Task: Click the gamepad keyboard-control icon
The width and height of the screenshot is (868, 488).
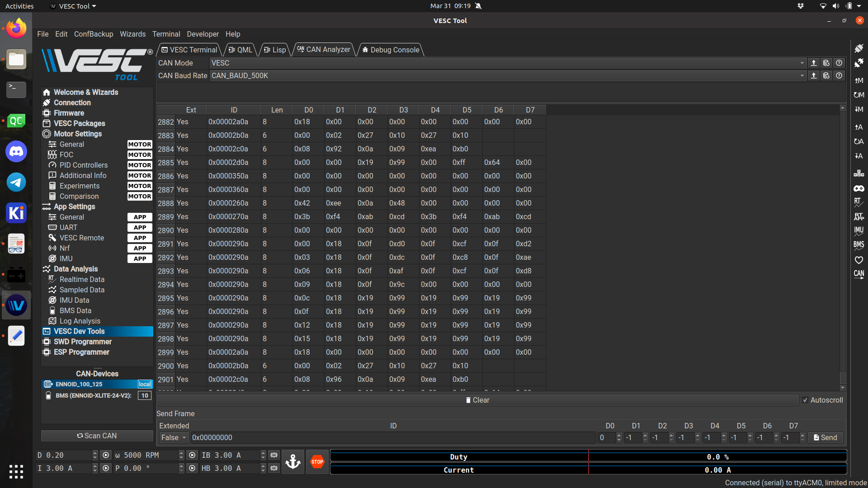Action: (x=858, y=188)
